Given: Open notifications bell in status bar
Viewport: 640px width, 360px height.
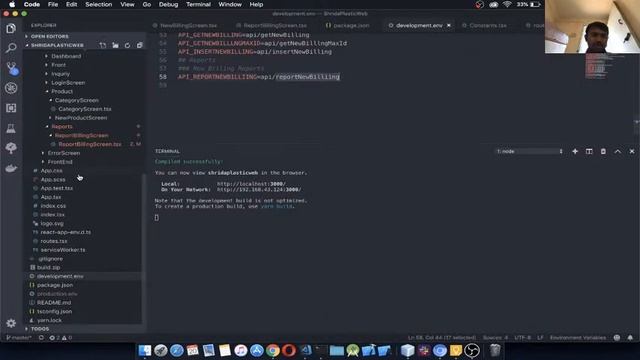Looking at the screenshot, I should click(x=630, y=338).
